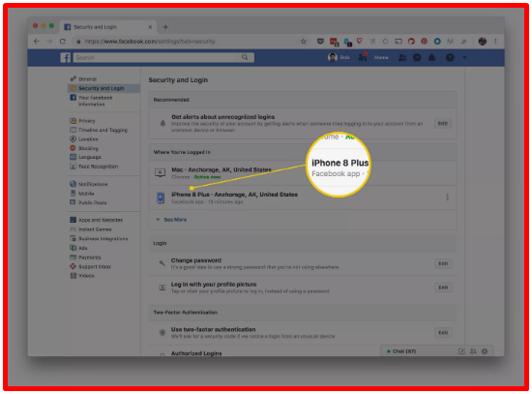Click the Facebook logo in header
Image resolution: width=532 pixels, height=394 pixels.
[66, 58]
